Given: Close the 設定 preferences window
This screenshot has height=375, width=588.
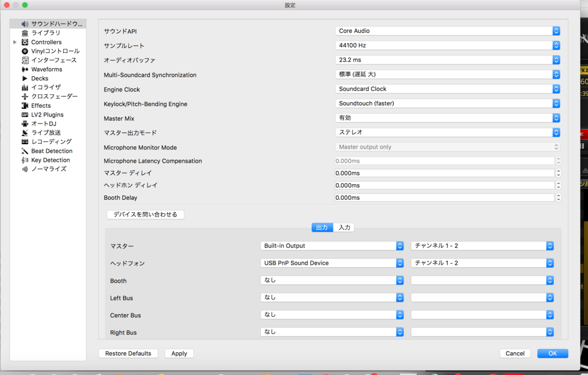Looking at the screenshot, I should [x=7, y=5].
